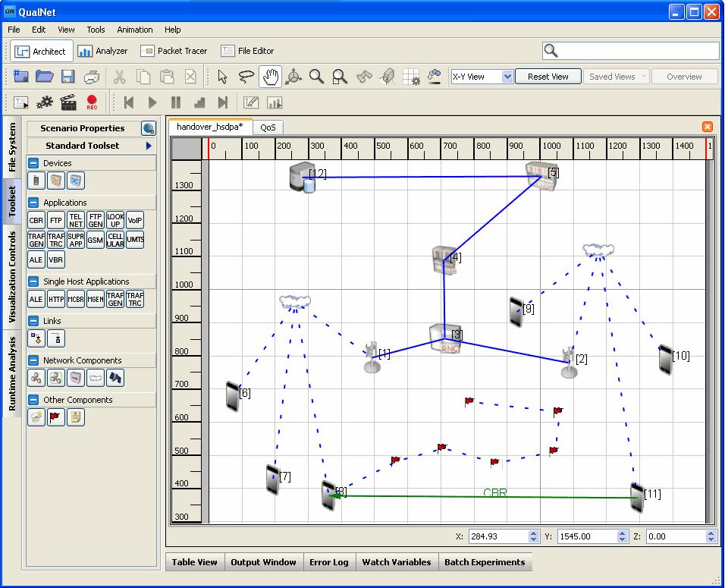Collapse the Other Components section
The height and width of the screenshot is (588, 725).
click(33, 399)
